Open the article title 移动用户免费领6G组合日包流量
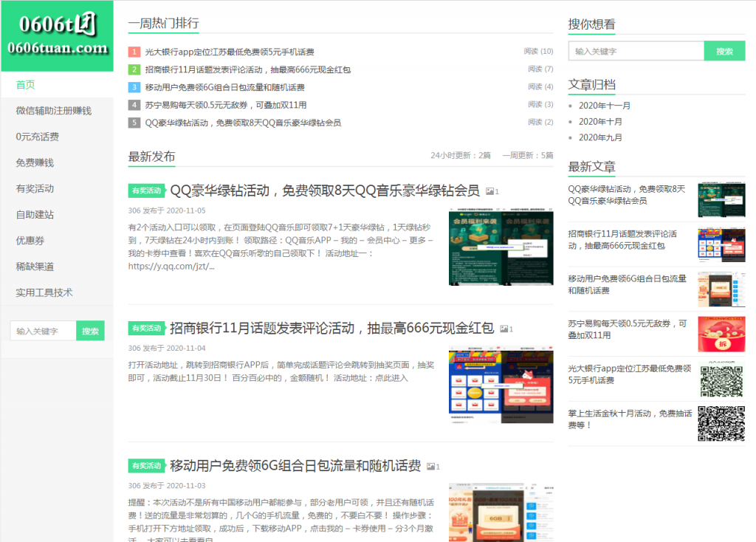This screenshot has height=542, width=756. pos(295,466)
